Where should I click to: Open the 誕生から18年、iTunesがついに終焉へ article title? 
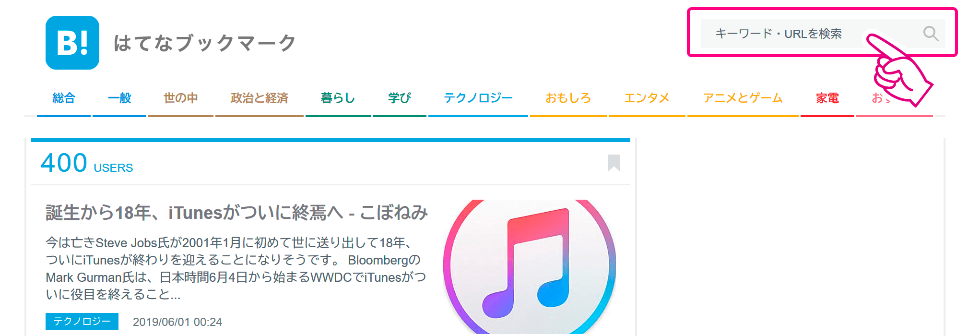[236, 213]
